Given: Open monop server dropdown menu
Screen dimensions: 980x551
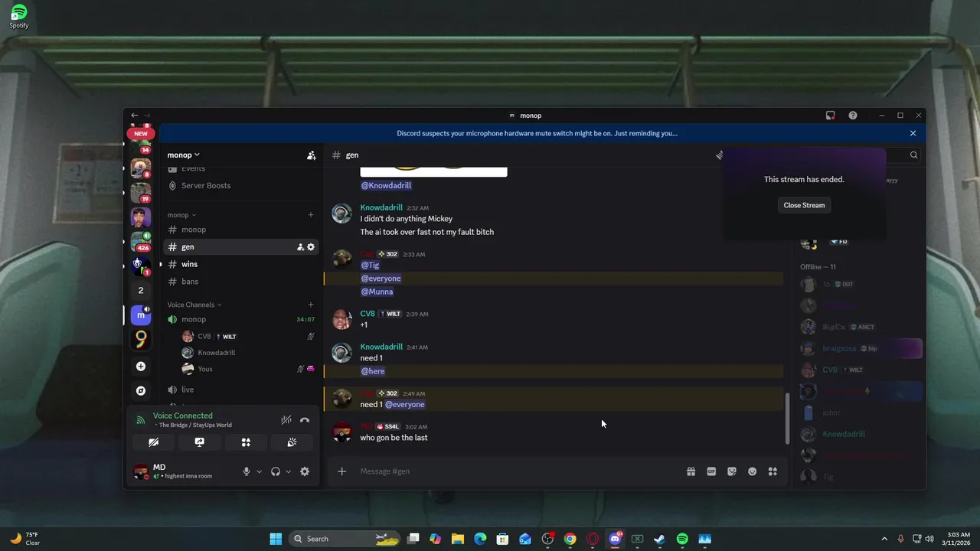Looking at the screenshot, I should 184,155.
